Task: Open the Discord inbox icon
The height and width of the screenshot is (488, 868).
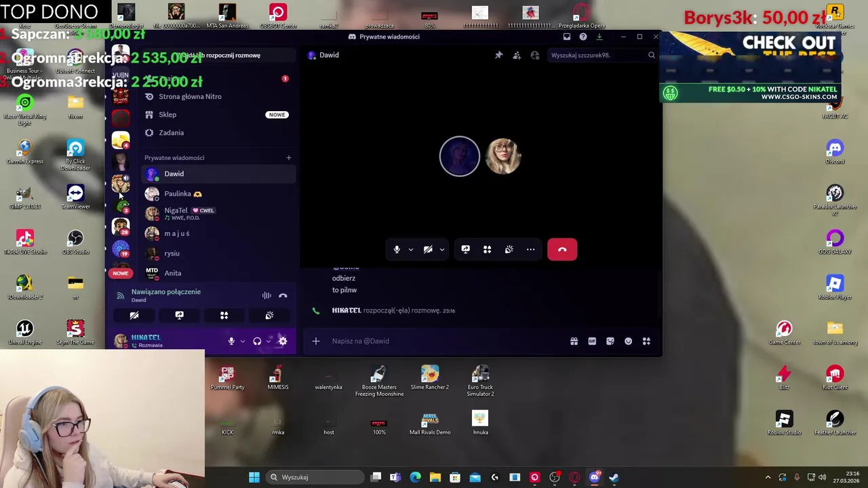Action: (567, 37)
